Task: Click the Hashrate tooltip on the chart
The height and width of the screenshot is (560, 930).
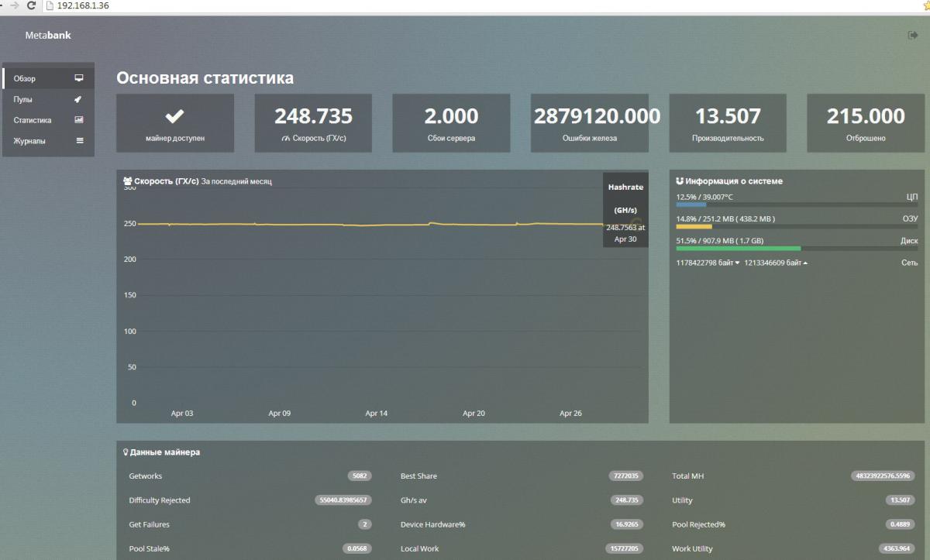Action: coord(625,209)
